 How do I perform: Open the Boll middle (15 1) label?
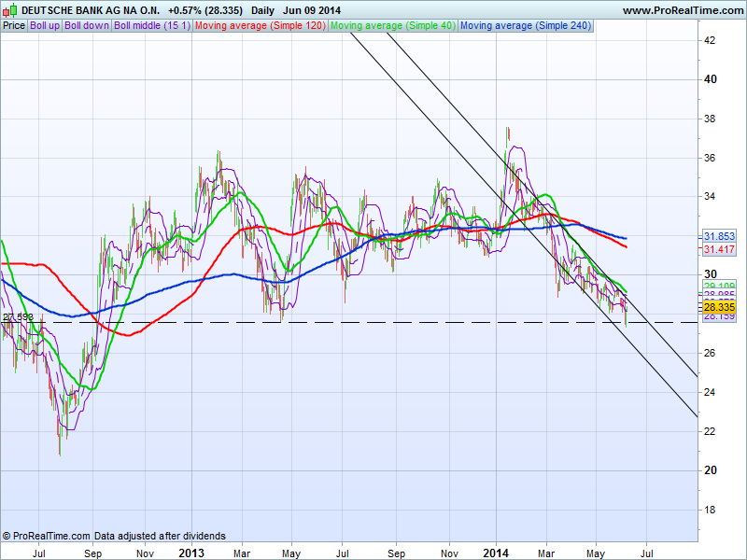(152, 26)
